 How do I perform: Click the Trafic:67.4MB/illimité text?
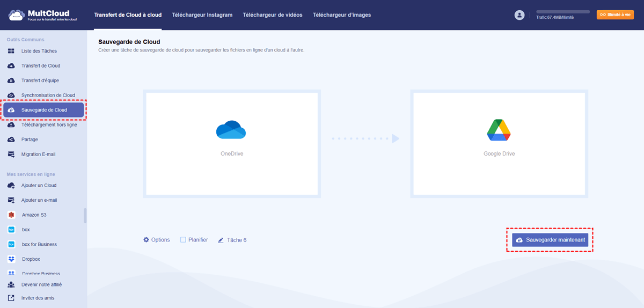tap(555, 17)
